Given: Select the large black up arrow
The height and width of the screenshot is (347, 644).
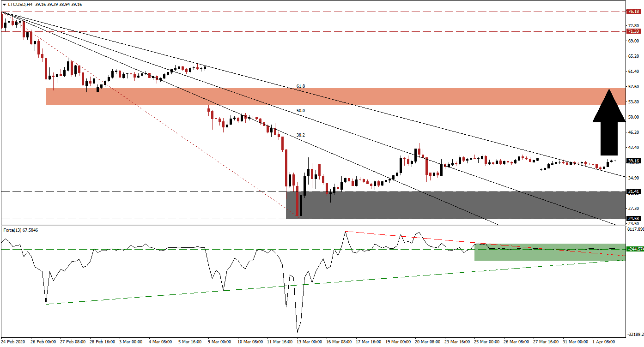Looking at the screenshot, I should tap(609, 122).
